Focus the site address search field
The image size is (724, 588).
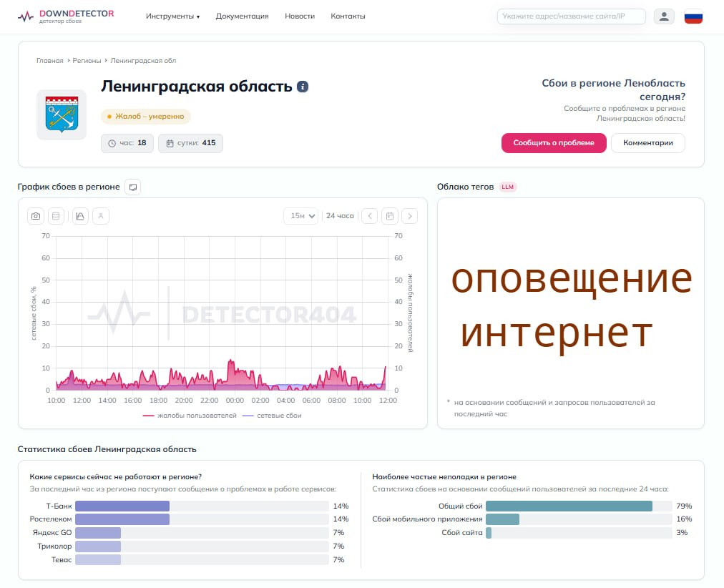(571, 16)
